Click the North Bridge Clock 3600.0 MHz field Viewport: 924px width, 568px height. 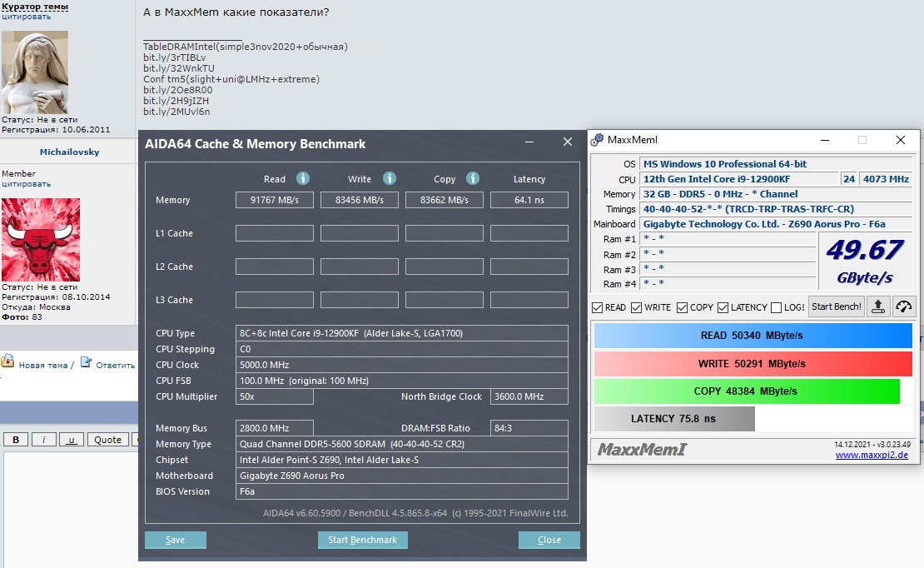pyautogui.click(x=529, y=396)
